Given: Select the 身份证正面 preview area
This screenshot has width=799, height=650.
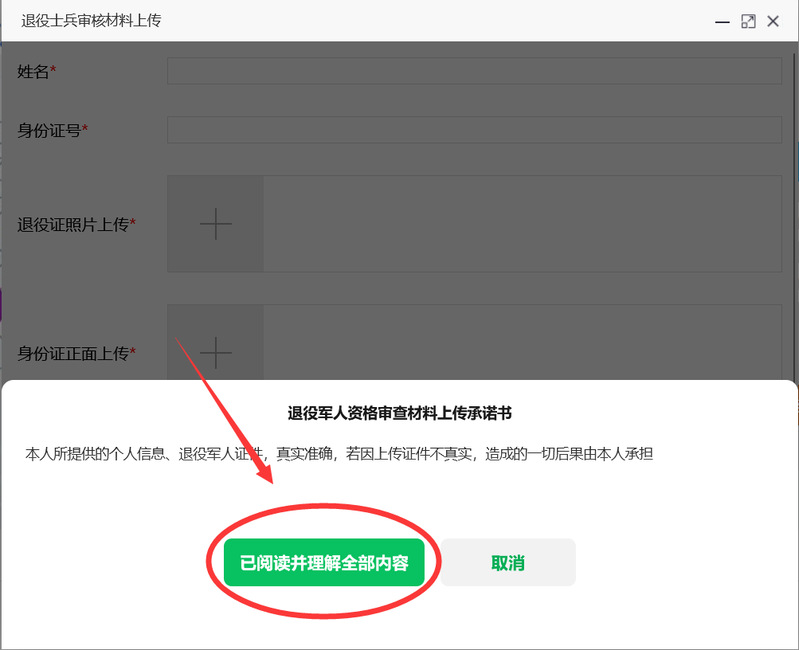Looking at the screenshot, I should (x=521, y=342).
